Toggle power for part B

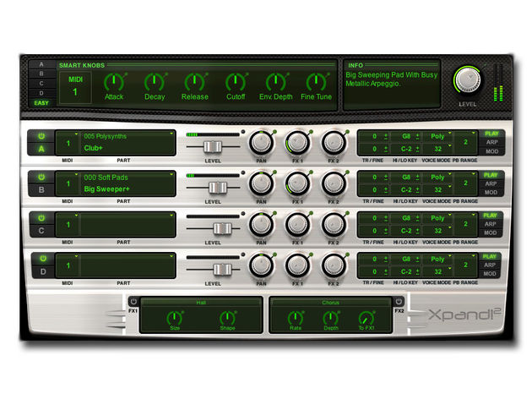pyautogui.click(x=41, y=177)
